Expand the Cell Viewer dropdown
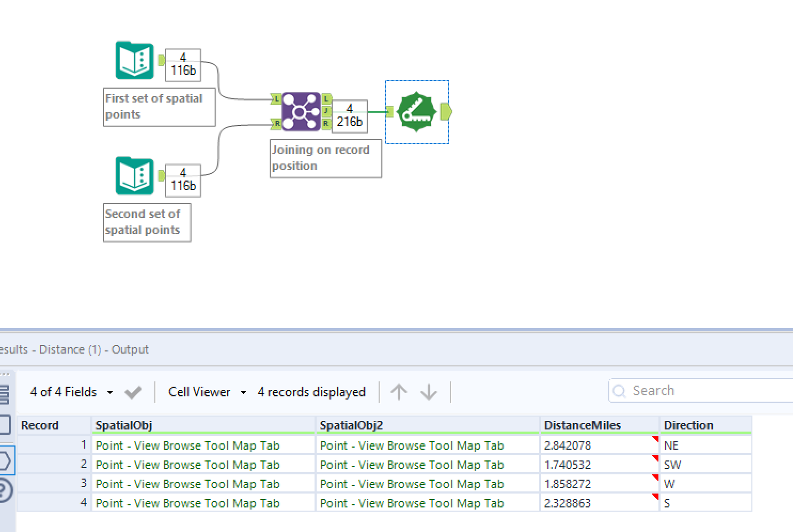 (207, 392)
